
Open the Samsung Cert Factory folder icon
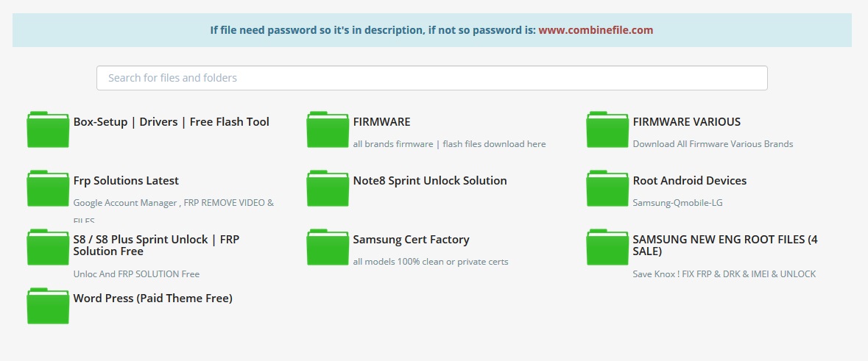328,248
